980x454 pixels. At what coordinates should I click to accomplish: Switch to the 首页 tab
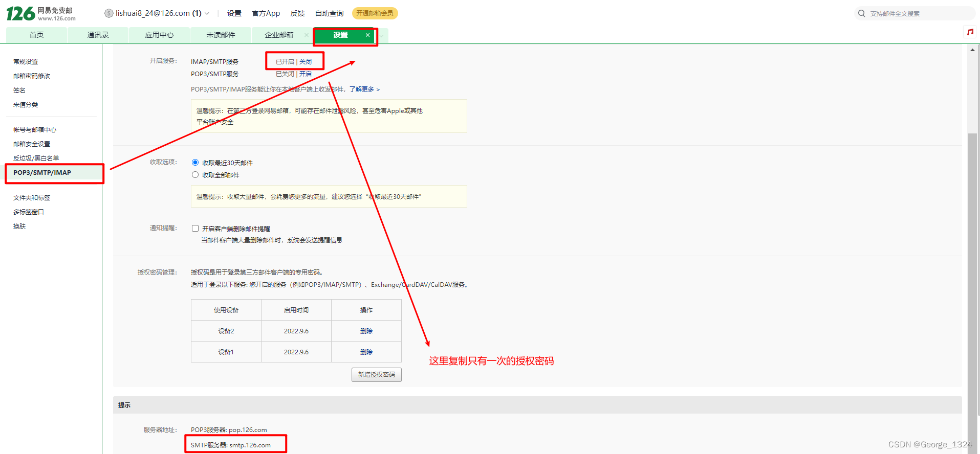tap(36, 35)
